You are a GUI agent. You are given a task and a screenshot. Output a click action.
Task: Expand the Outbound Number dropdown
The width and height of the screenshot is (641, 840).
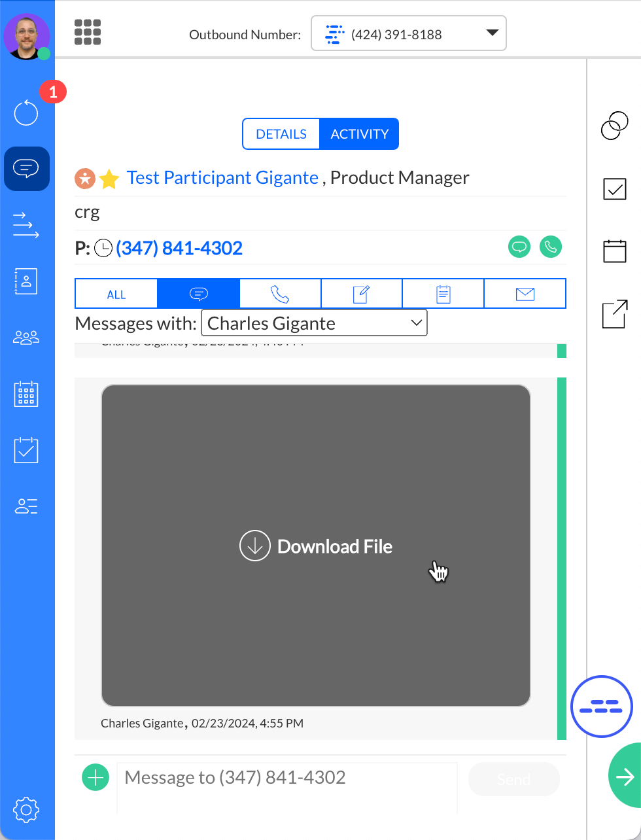click(408, 33)
